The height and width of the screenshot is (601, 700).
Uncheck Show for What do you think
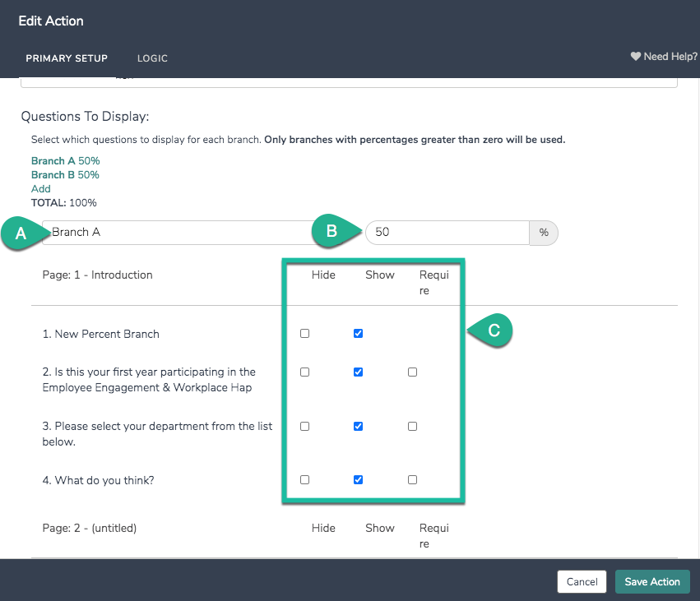358,479
